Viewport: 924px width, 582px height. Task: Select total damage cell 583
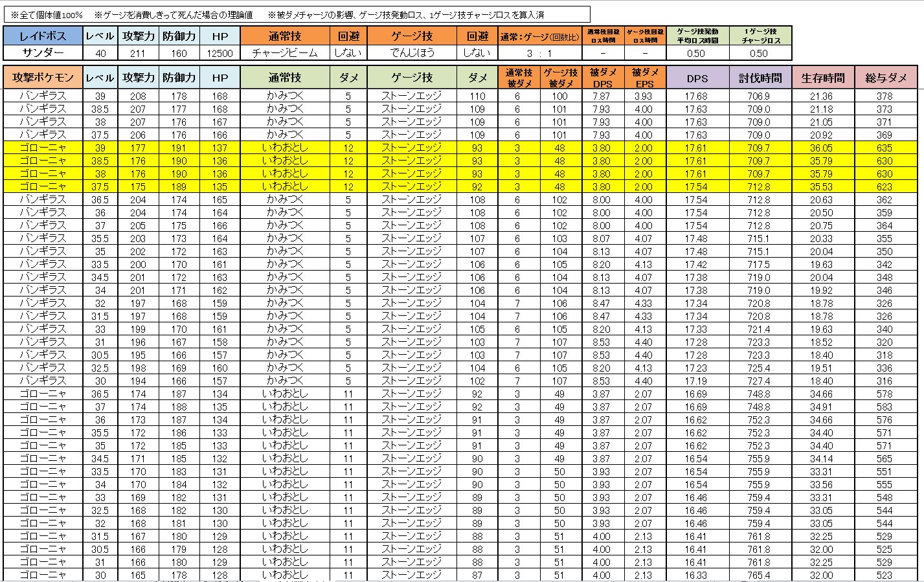click(x=885, y=407)
